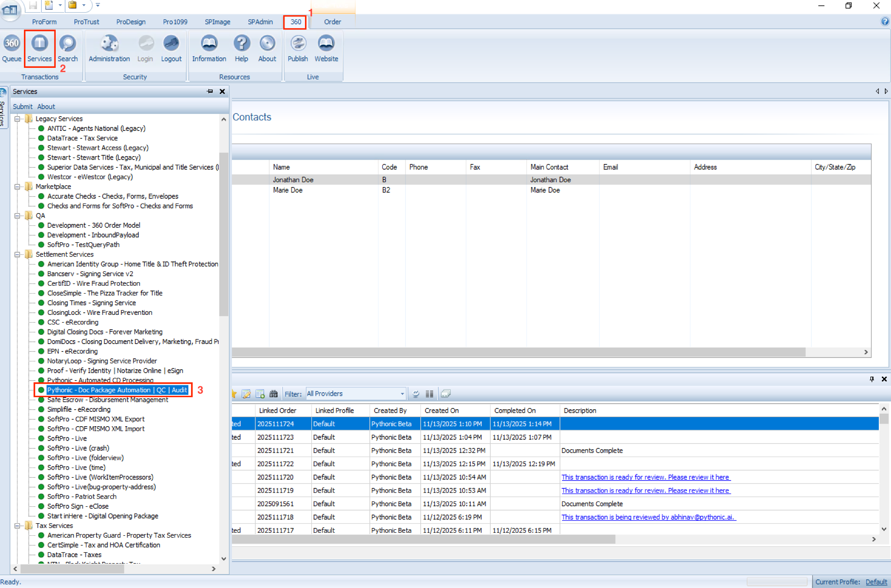
Task: Collapse the Marketplace tree folder
Action: point(17,187)
